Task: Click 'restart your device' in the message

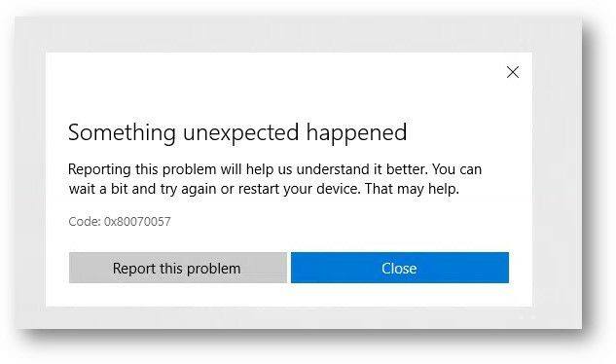Action: 299,189
